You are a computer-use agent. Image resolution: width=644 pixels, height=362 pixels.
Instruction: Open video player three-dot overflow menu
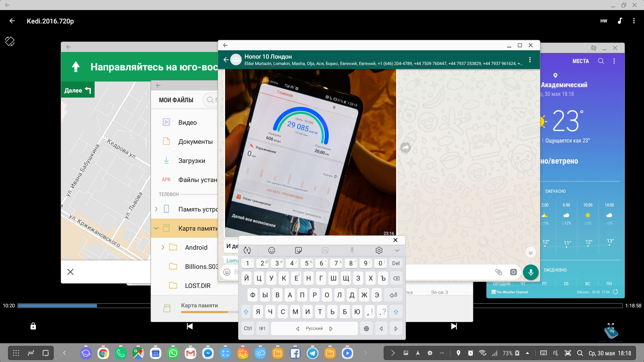[x=634, y=21]
